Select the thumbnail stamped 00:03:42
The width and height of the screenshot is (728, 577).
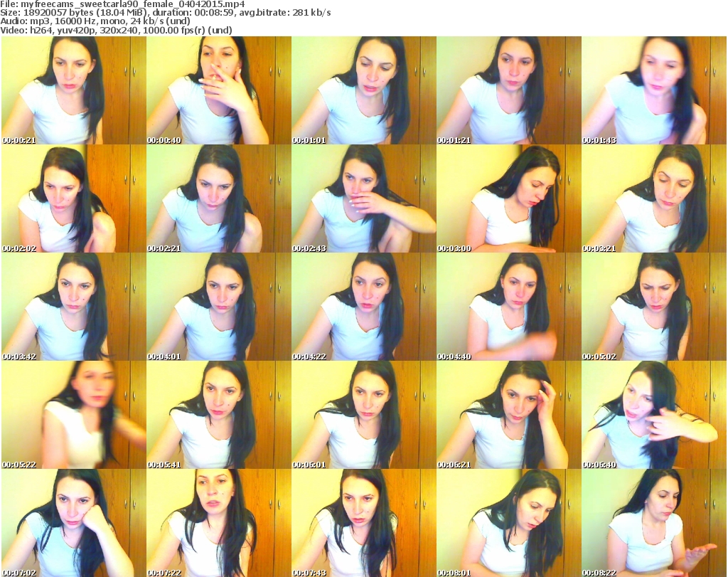74,307
